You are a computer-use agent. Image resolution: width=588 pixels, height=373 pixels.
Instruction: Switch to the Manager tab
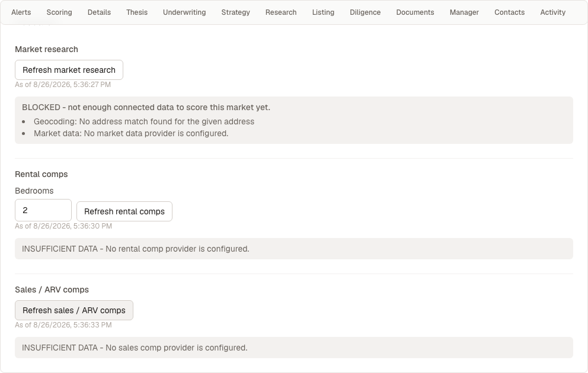pos(464,12)
